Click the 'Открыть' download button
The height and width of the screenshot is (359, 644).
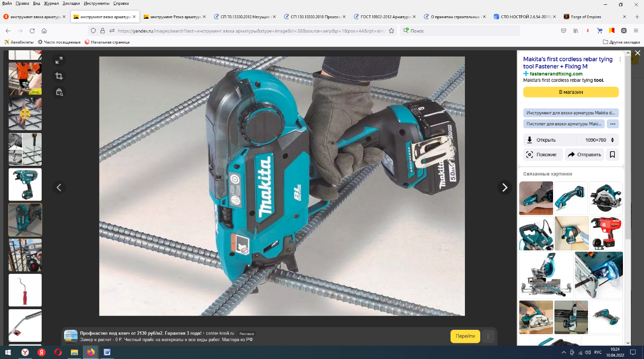tap(550, 140)
